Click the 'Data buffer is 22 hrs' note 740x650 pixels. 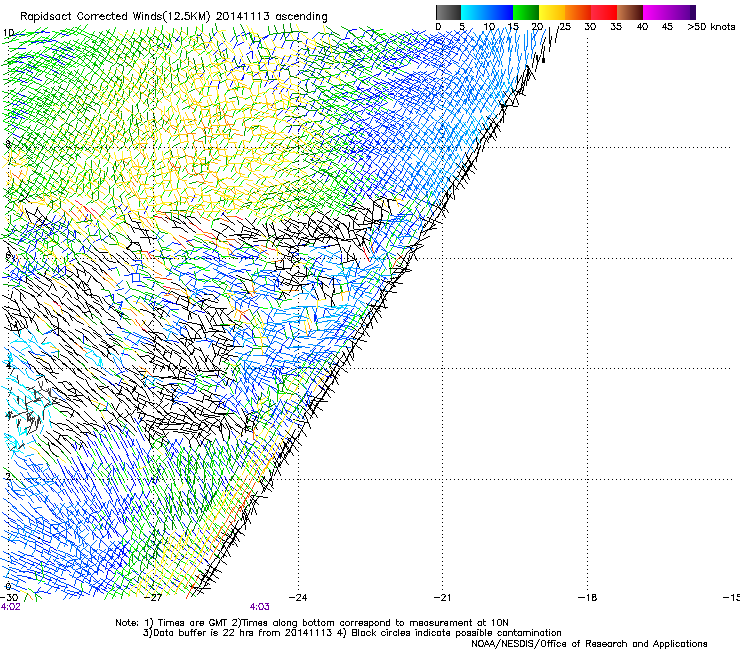click(205, 633)
